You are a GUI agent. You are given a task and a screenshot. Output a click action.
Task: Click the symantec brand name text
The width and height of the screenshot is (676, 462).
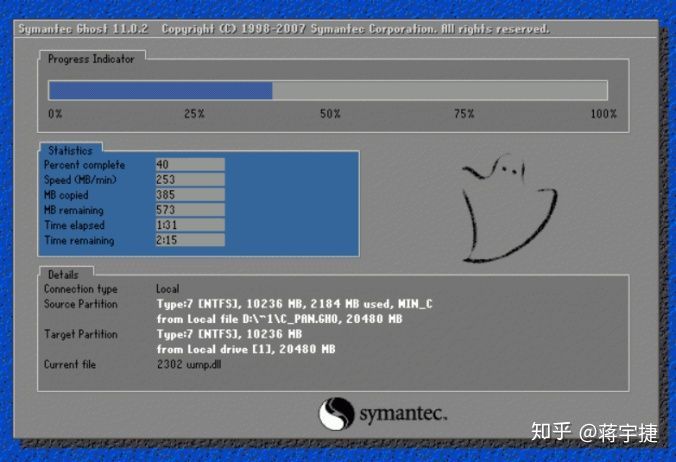[402, 413]
